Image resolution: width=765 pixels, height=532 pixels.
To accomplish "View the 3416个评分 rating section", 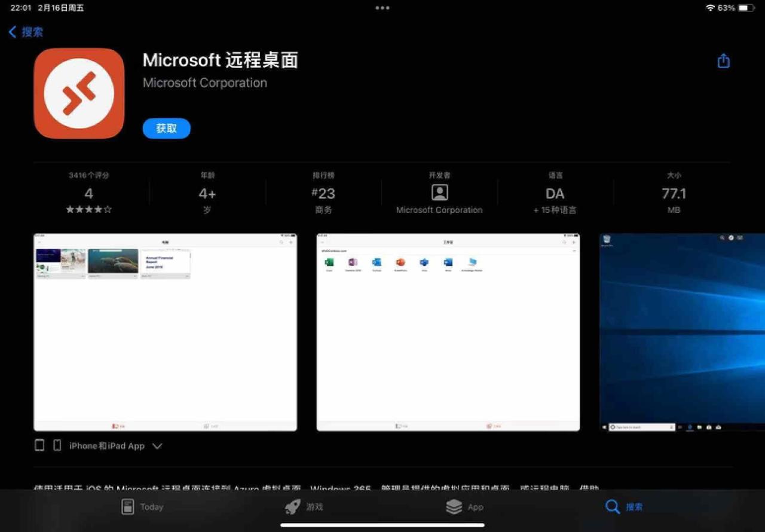I will tap(89, 193).
